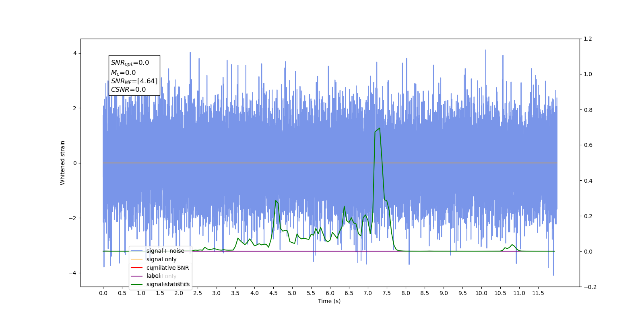This screenshot has width=644, height=322.
Task: Click the CSNR=0.0 annotation text
Action: (x=128, y=90)
